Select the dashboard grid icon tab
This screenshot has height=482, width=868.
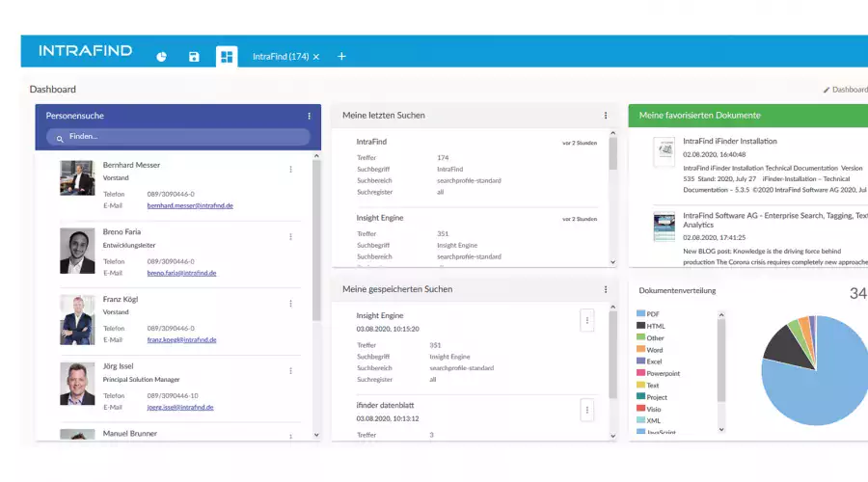tap(227, 57)
